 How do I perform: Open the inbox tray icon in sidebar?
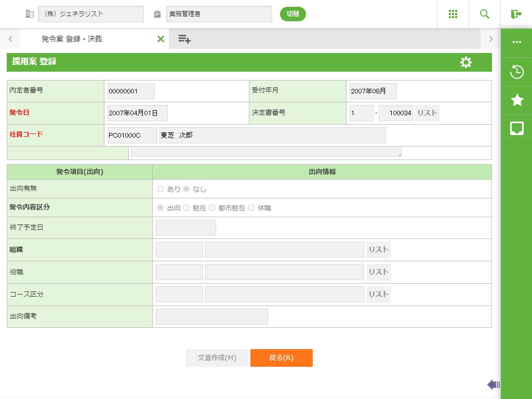pos(517,128)
